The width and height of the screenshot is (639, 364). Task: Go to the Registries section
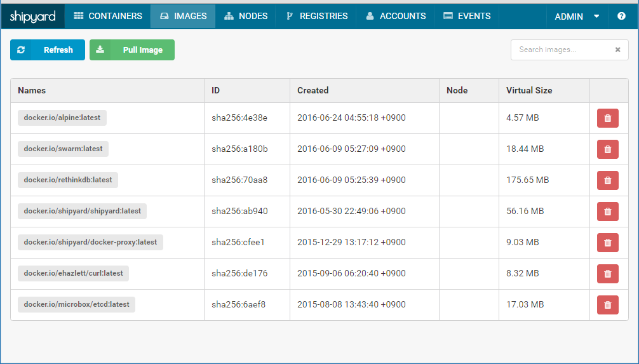[316, 17]
